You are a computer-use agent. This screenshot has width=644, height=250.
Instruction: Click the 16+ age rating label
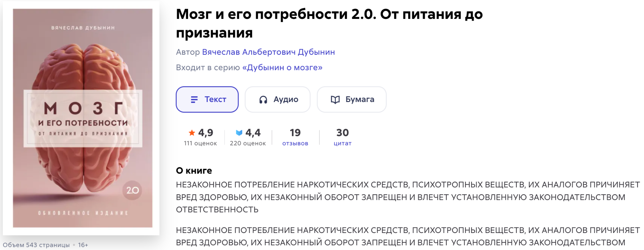[x=83, y=245]
